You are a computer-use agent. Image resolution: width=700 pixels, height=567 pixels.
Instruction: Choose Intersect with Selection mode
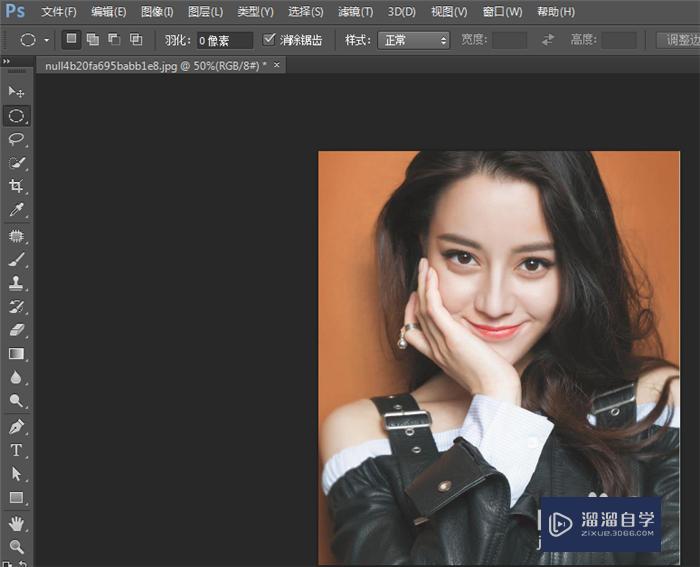tap(136, 39)
